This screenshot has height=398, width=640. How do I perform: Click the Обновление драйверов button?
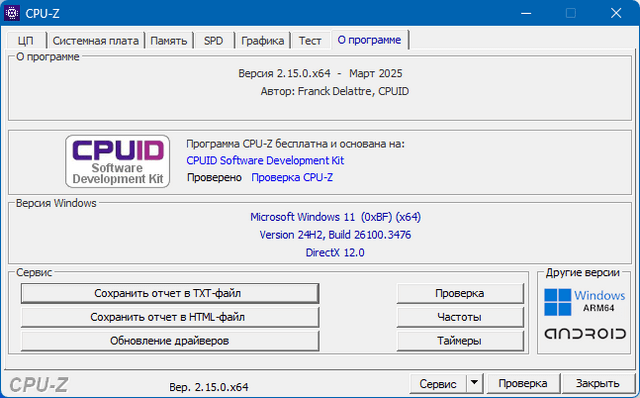[x=170, y=341]
